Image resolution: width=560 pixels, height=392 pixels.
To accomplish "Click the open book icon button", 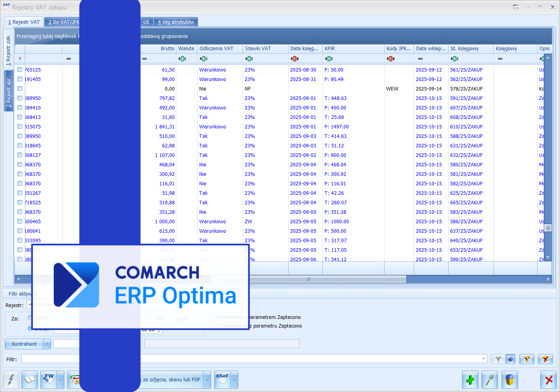I will coord(30,380).
